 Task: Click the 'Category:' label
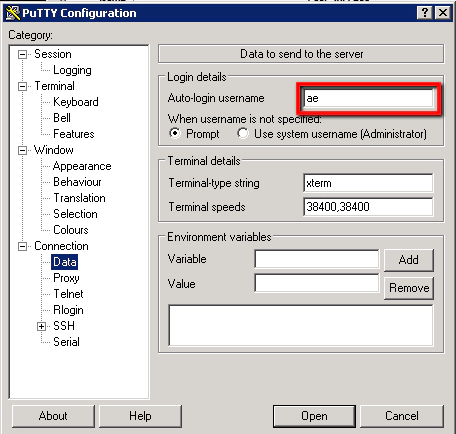(x=30, y=35)
